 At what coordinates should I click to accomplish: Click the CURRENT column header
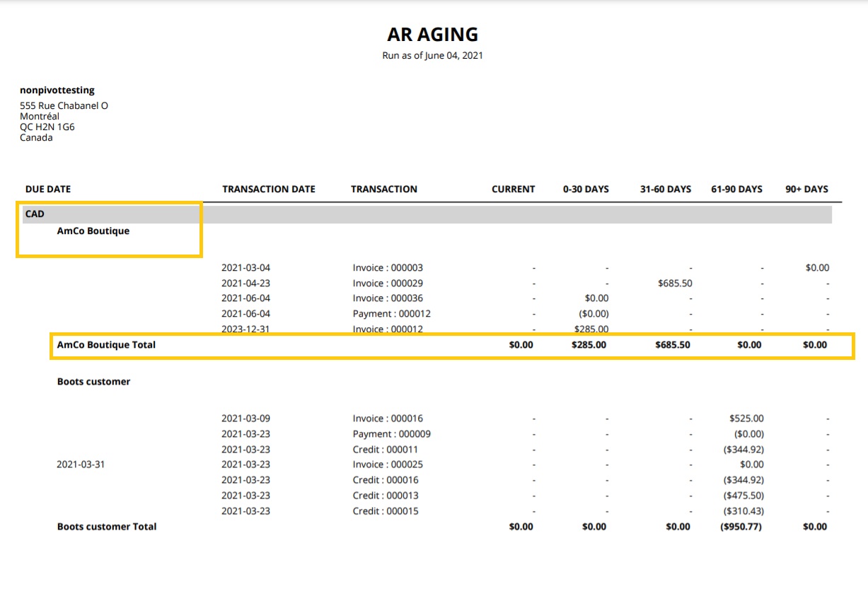[x=514, y=189]
